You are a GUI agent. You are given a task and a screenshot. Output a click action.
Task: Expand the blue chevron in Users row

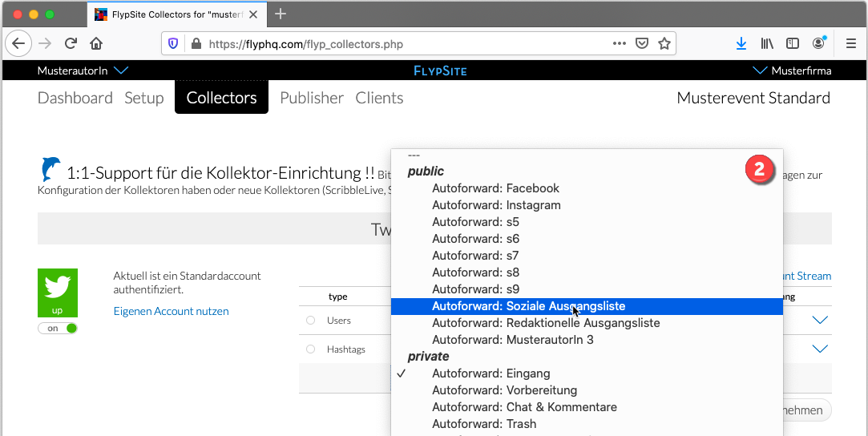coord(819,321)
